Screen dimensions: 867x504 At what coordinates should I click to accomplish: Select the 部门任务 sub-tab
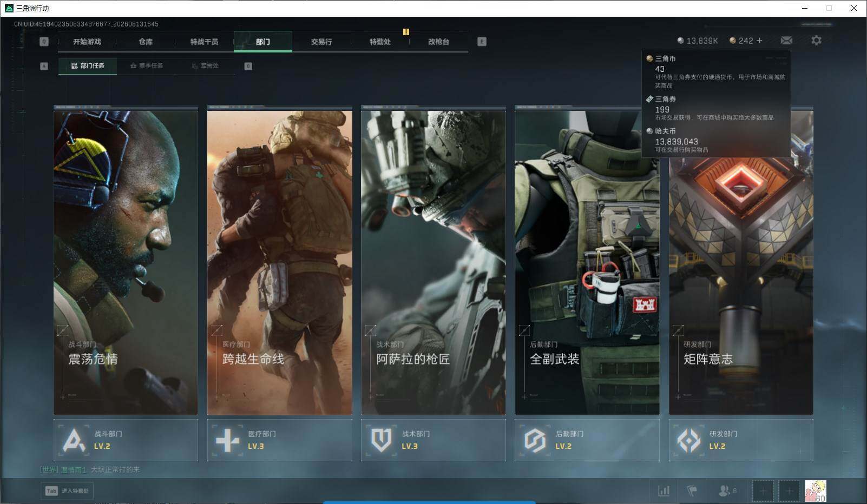click(x=88, y=66)
